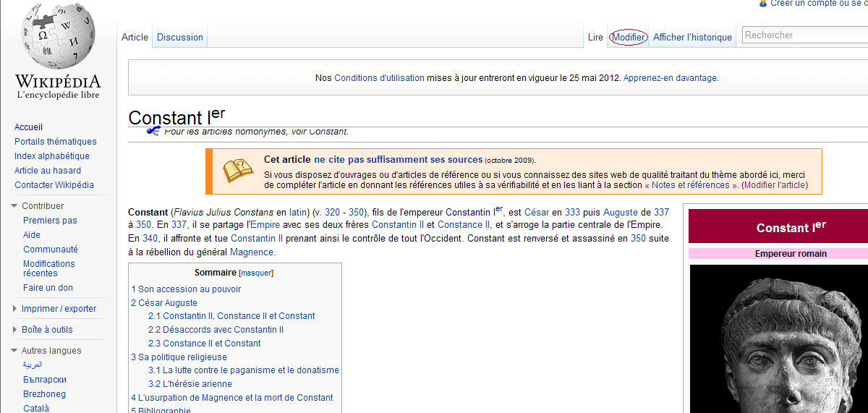Viewport: 868px width, 413px height.
Task: Click the year '340' link
Action: tap(150, 239)
